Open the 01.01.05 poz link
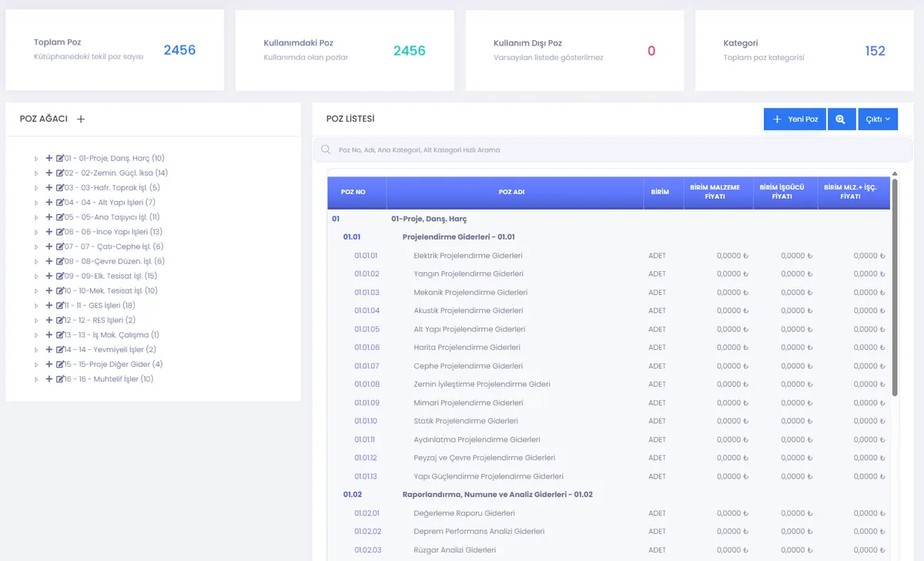The height and width of the screenshot is (561, 924). click(367, 329)
